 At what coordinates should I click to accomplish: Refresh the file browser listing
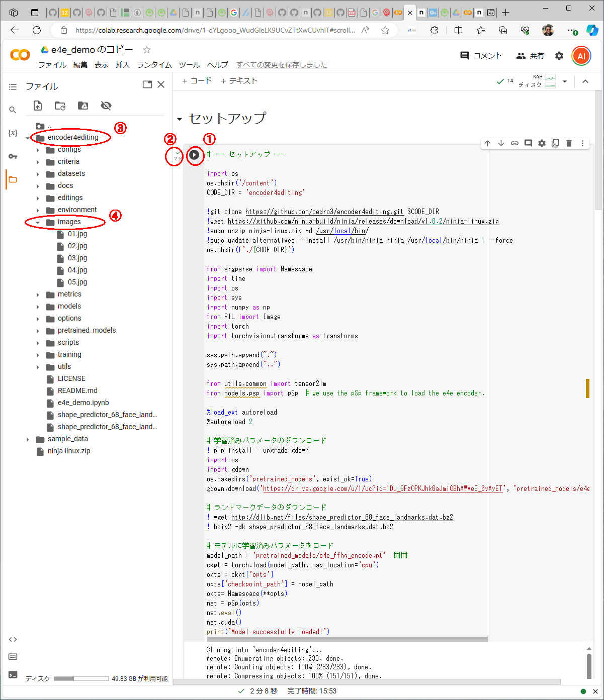tap(60, 106)
